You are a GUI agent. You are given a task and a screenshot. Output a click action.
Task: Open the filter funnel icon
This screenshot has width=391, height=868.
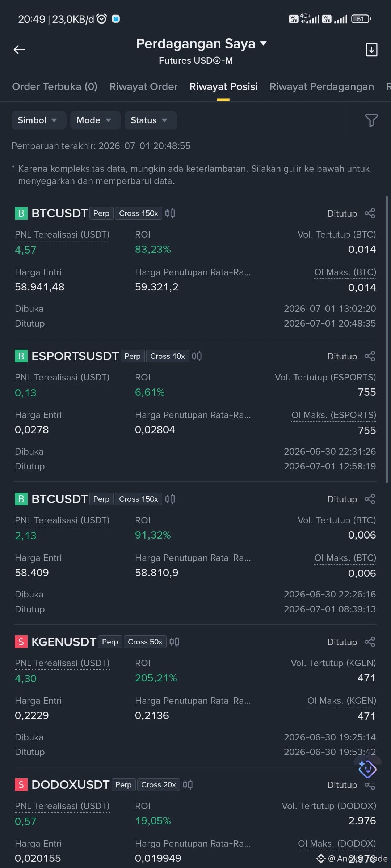point(371,120)
